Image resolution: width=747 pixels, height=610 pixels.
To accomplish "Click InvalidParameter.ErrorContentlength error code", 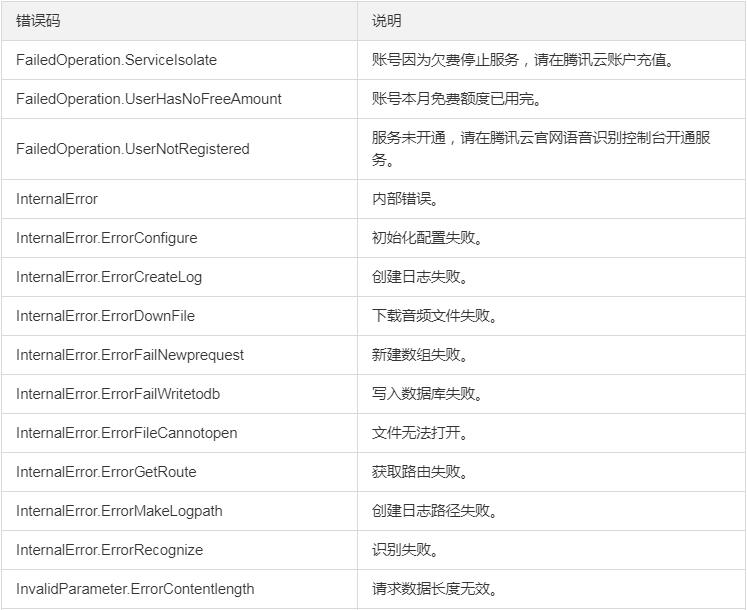I will point(135,590).
